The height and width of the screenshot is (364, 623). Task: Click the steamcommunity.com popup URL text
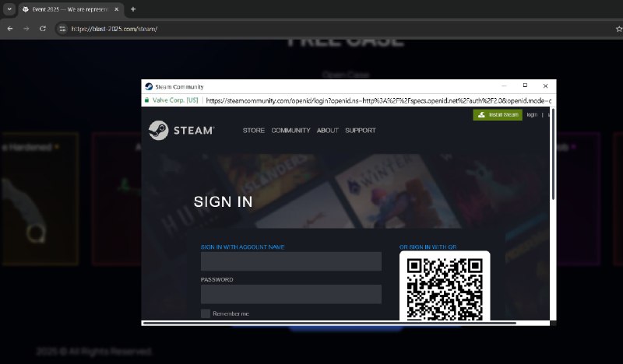click(378, 100)
